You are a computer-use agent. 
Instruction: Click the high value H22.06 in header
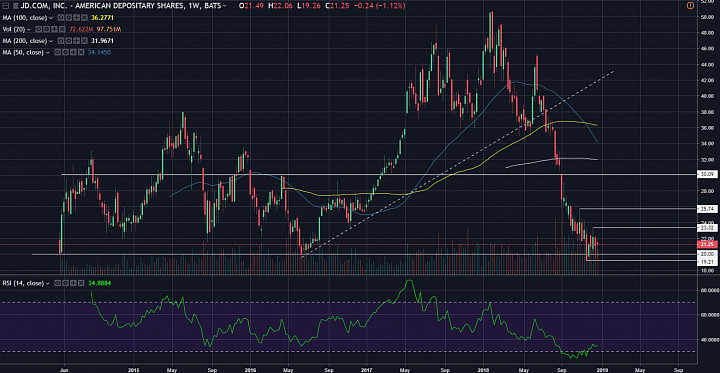(281, 6)
